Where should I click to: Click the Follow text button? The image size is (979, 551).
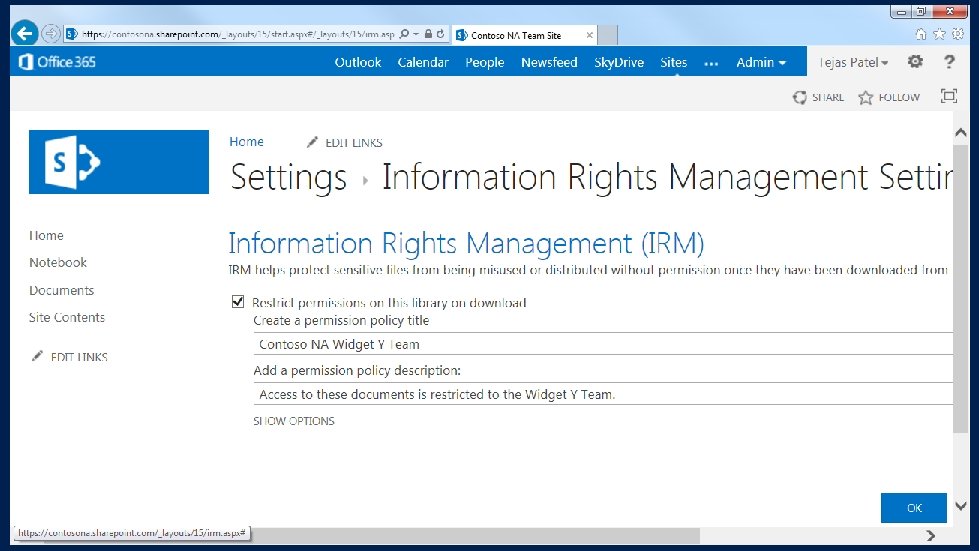899,97
